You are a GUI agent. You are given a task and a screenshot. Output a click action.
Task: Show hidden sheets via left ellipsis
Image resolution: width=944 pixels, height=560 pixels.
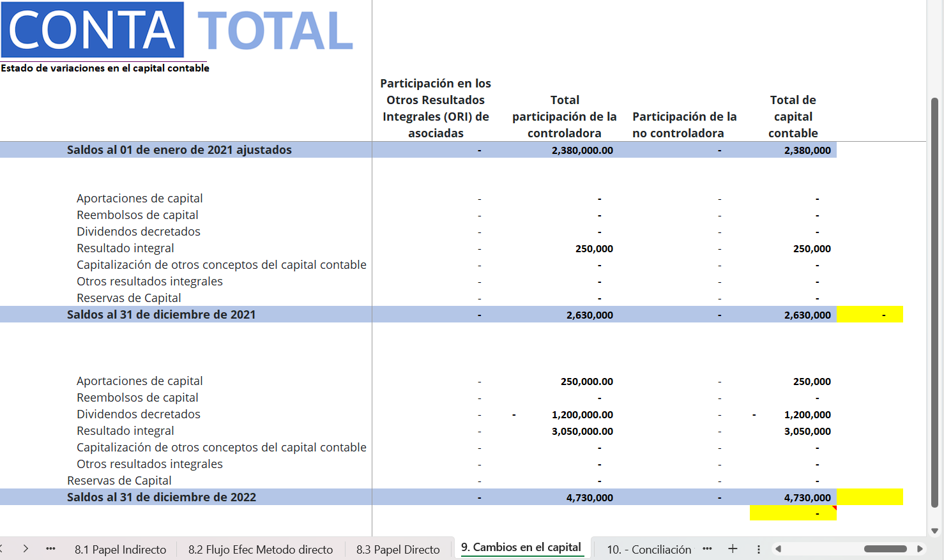tap(50, 549)
